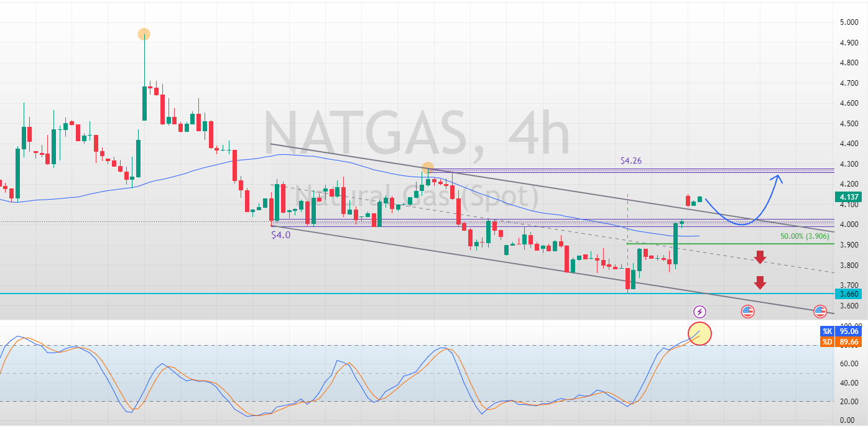
Task: Click the 4.300 price axis label
Action: [849, 164]
